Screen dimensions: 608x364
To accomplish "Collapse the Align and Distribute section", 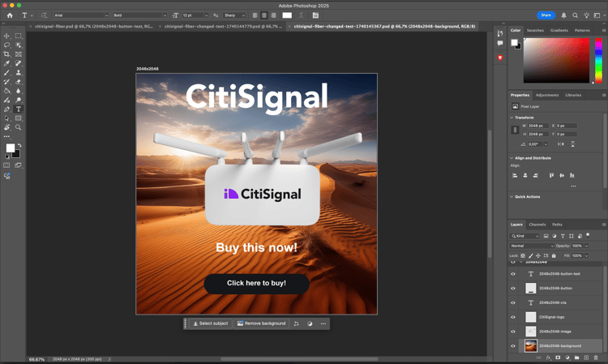I will [x=512, y=158].
